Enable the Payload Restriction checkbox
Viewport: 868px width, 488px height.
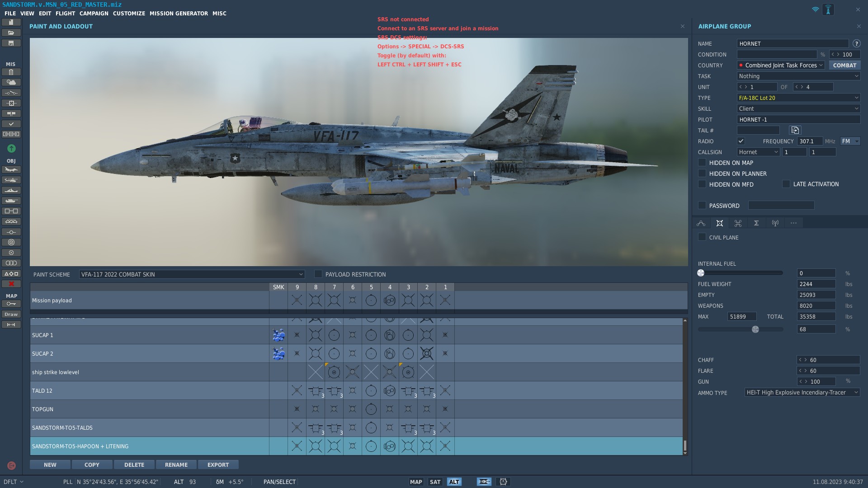click(318, 274)
